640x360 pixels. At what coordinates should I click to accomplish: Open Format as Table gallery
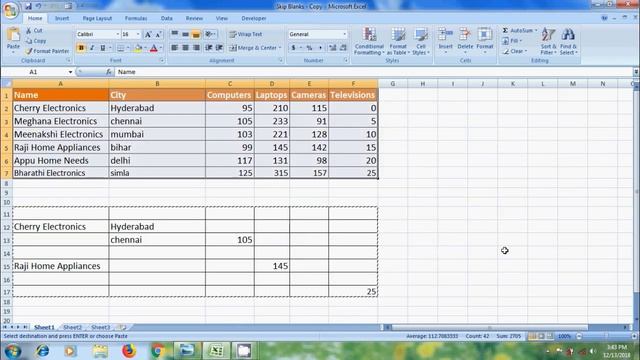click(x=398, y=41)
